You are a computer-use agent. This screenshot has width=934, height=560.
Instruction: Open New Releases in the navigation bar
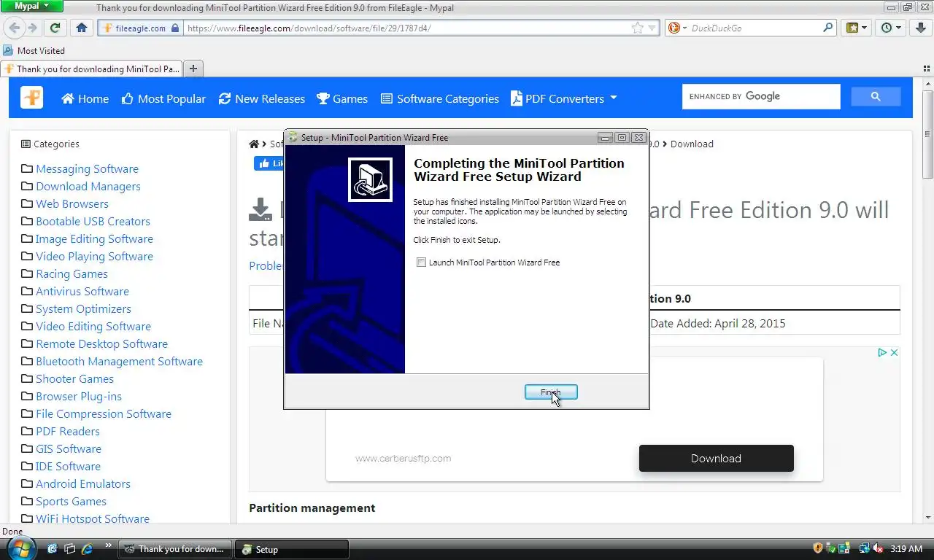pyautogui.click(x=261, y=98)
